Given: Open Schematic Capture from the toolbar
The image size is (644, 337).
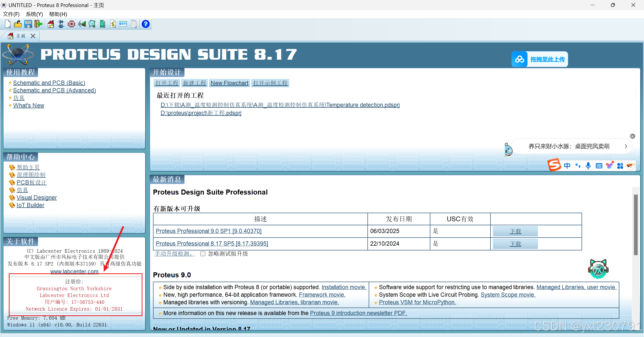Looking at the screenshot, I should click(x=61, y=24).
